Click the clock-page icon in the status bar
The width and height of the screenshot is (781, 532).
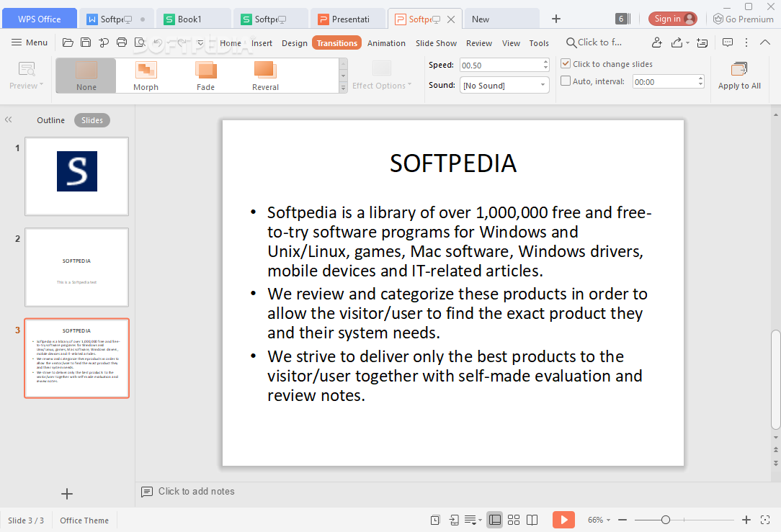pos(435,520)
